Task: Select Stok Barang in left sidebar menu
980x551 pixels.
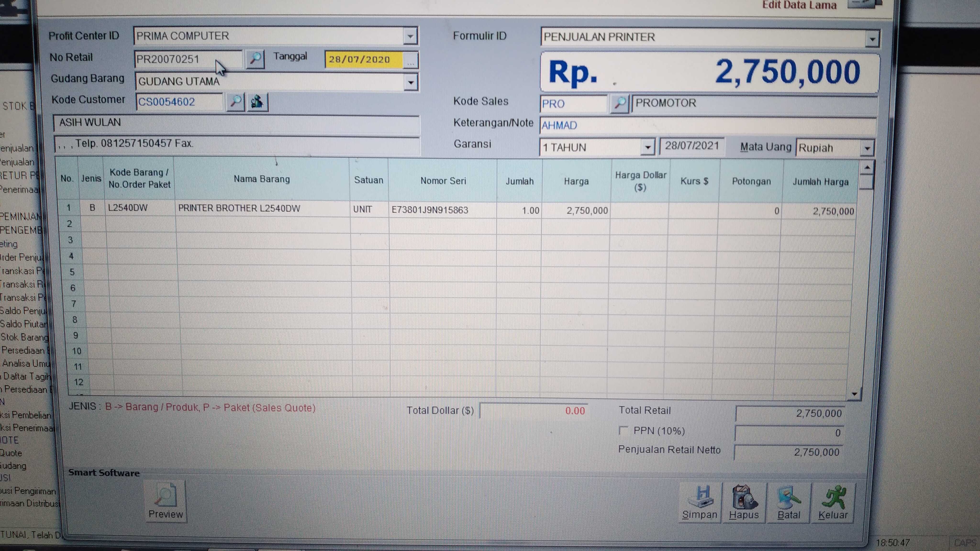Action: point(24,337)
